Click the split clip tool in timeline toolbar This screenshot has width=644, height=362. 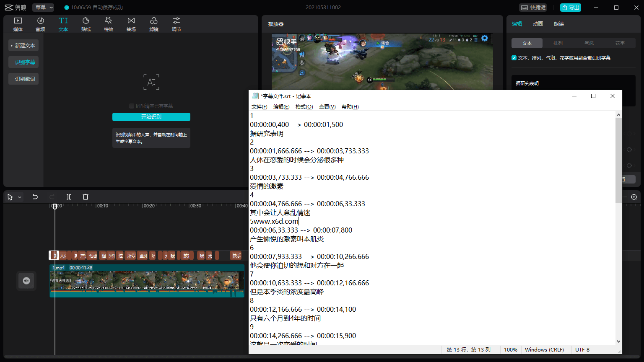[x=69, y=197]
